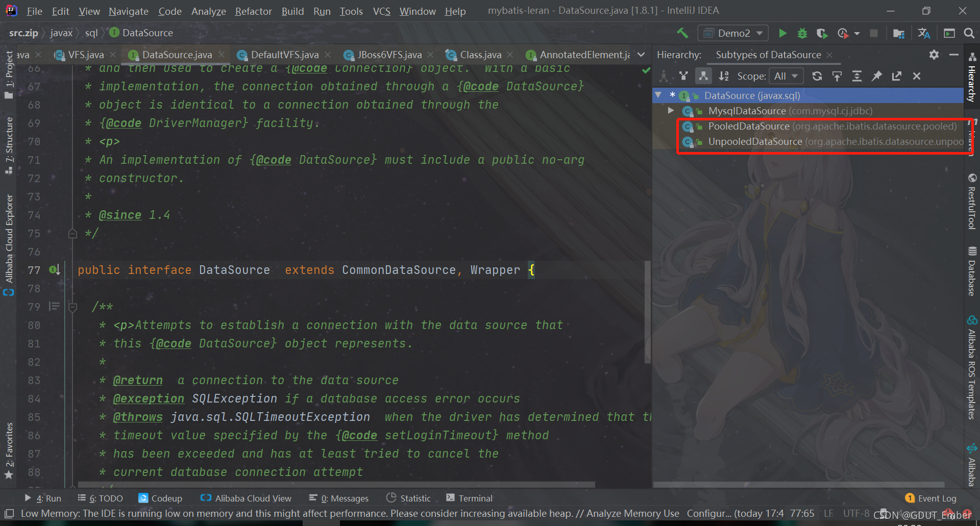980x526 pixels.
Task: Show class hierarchy in the Hierarchy toolbar
Action: pyautogui.click(x=664, y=76)
